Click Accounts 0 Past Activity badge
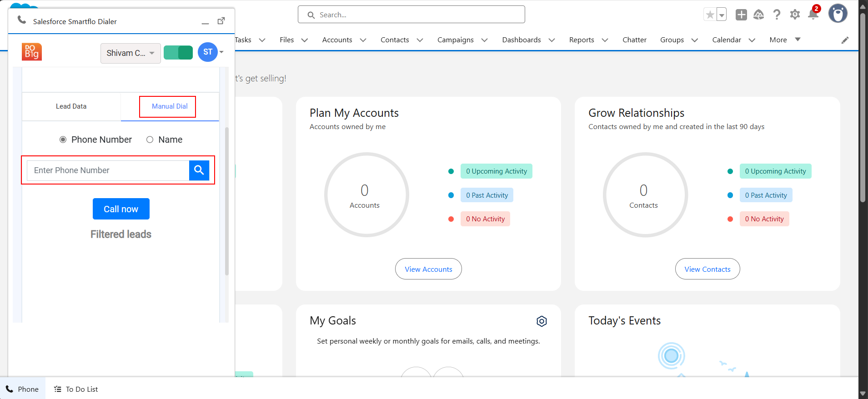Image resolution: width=868 pixels, height=399 pixels. (487, 195)
